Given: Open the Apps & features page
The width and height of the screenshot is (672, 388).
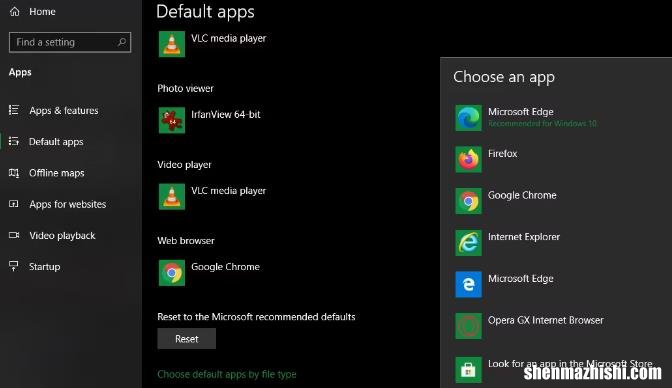Looking at the screenshot, I should [64, 111].
